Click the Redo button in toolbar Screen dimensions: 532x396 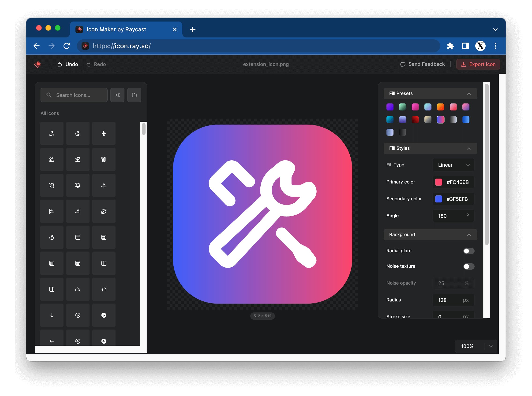point(97,64)
